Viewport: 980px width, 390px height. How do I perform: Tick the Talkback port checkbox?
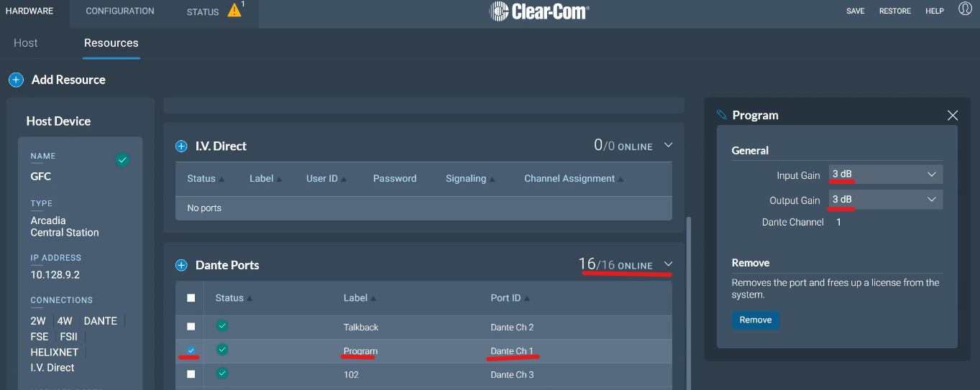click(x=191, y=327)
